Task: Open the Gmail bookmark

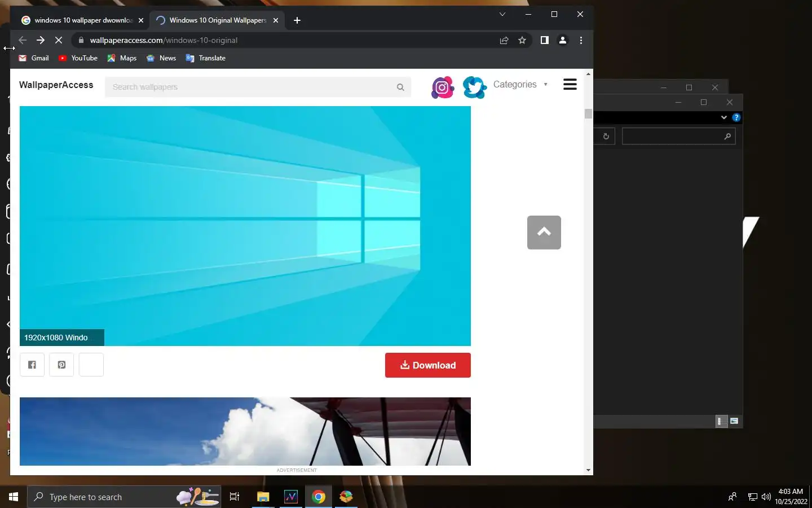Action: (x=34, y=58)
